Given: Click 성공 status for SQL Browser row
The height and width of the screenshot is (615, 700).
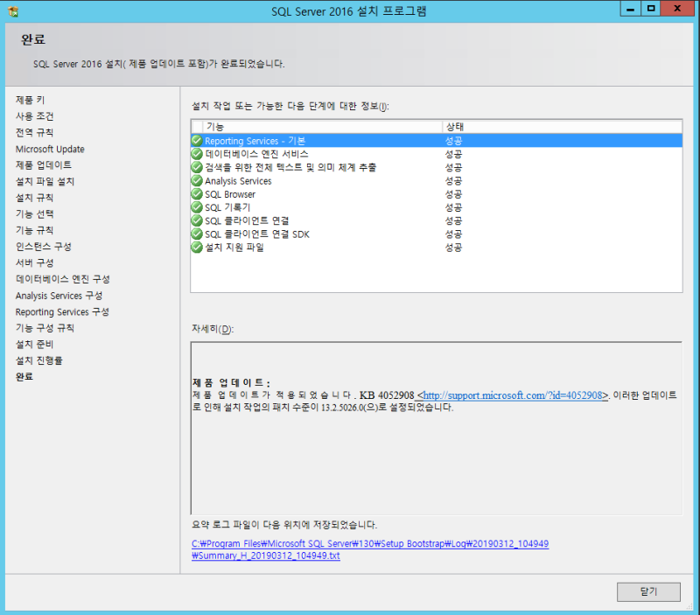Looking at the screenshot, I should [453, 194].
